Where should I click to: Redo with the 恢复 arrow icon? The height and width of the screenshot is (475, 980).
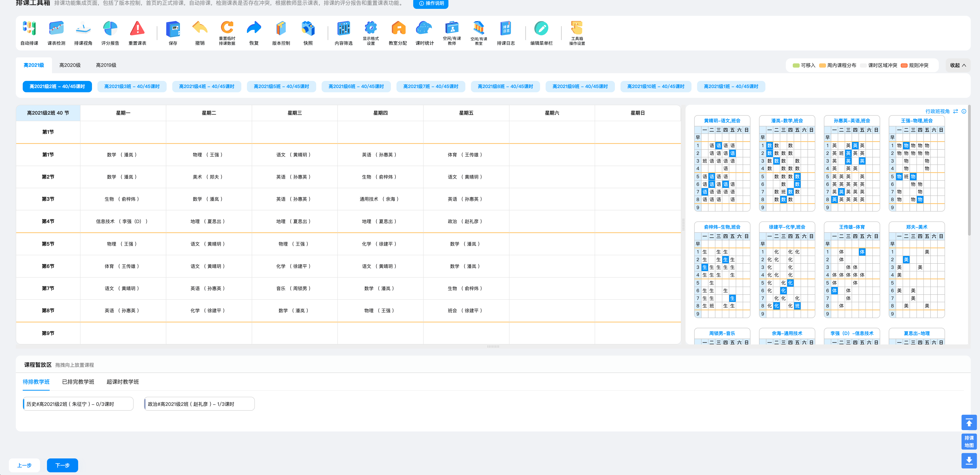(254, 28)
